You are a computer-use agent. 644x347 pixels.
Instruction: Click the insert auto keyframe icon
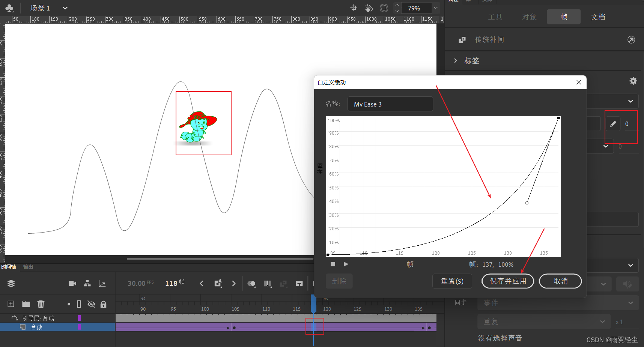tap(218, 284)
